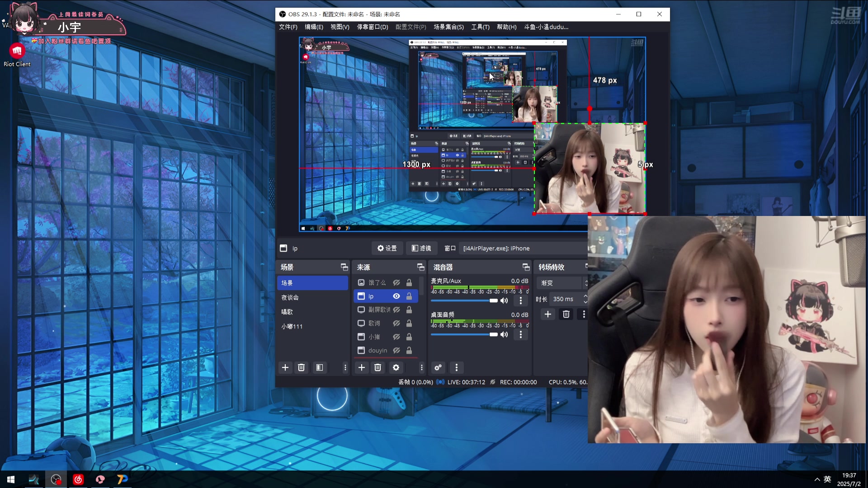868x488 pixels.
Task: Show hidden system tray icons chevron
Action: point(817,479)
